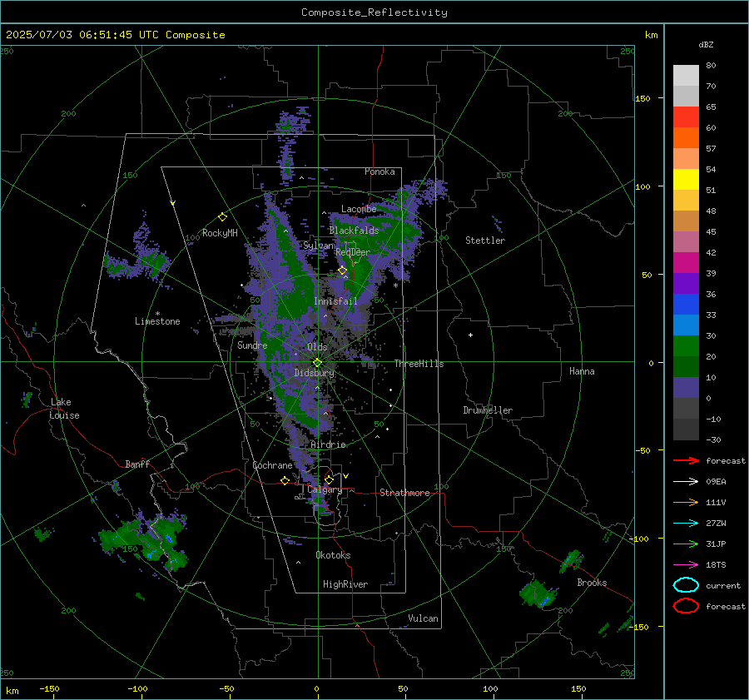This screenshot has height=700, width=749.
Task: Click the yellow diamond marker above Calgary
Action: pyautogui.click(x=329, y=479)
